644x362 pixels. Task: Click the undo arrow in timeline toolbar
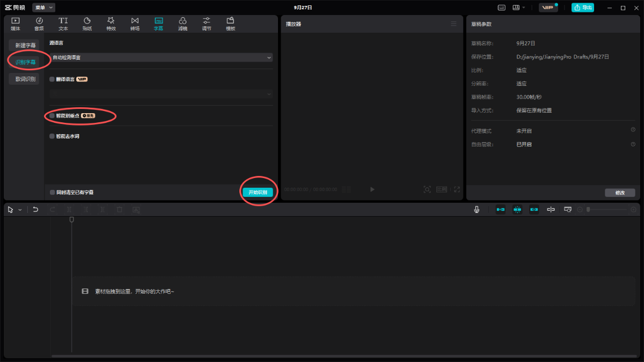click(x=35, y=210)
